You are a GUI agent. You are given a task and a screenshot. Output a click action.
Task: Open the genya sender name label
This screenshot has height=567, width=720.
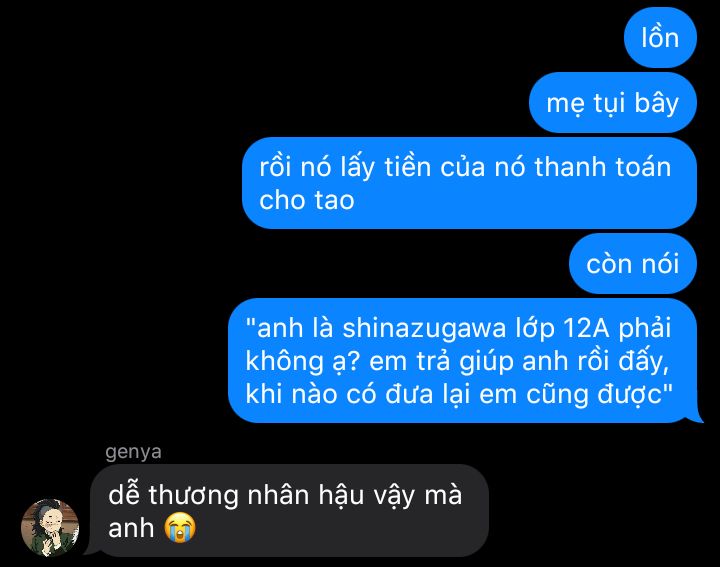click(133, 452)
